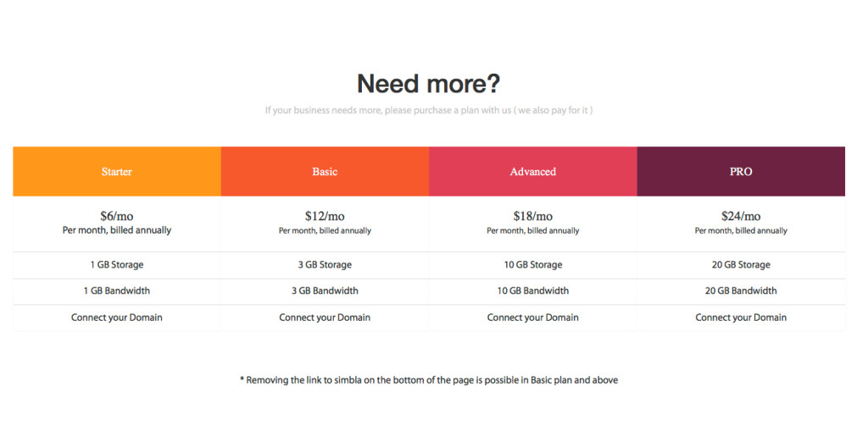Screen dimensions: 868x442
Task: Click the 10 GB Storage cell
Action: pyautogui.click(x=533, y=265)
